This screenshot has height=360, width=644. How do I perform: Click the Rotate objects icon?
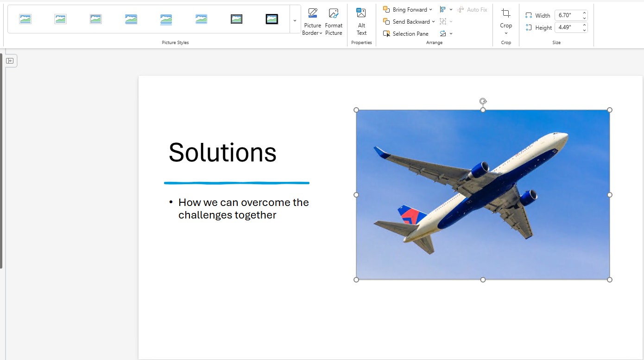(x=443, y=34)
